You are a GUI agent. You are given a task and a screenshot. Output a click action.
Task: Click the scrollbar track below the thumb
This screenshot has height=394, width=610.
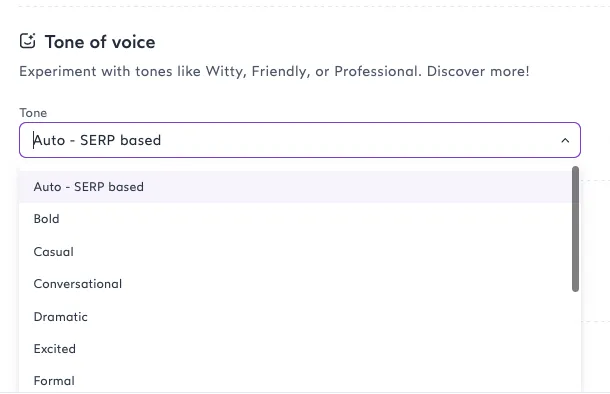(x=575, y=342)
